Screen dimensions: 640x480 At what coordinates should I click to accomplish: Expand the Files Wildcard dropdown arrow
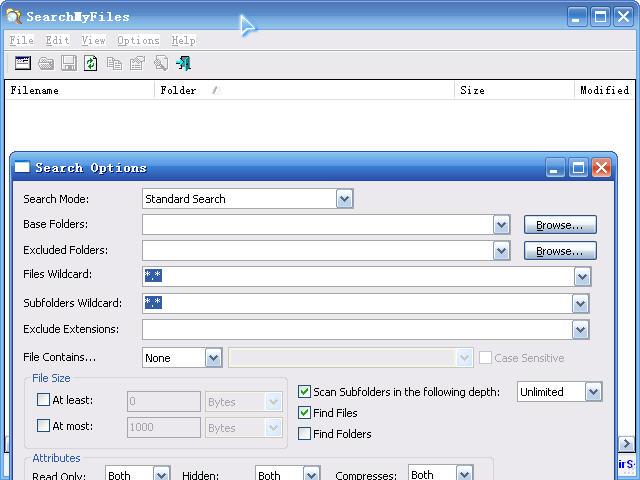pos(582,277)
